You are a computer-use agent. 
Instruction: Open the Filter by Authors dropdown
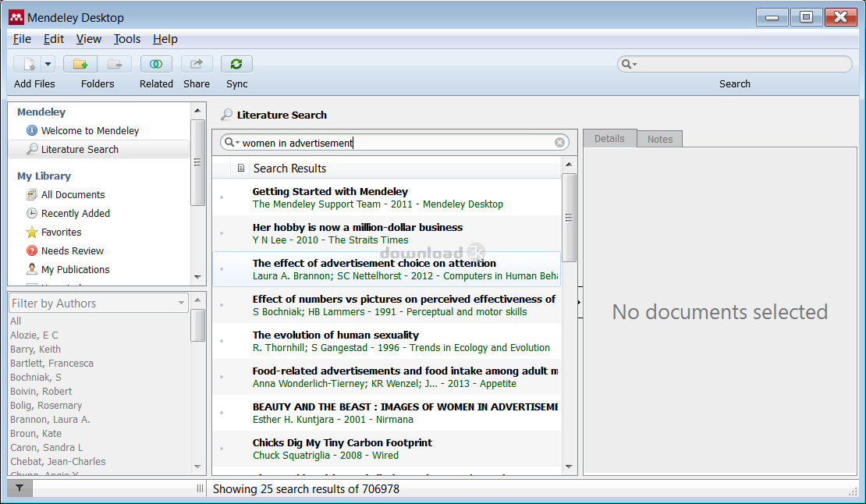point(181,303)
